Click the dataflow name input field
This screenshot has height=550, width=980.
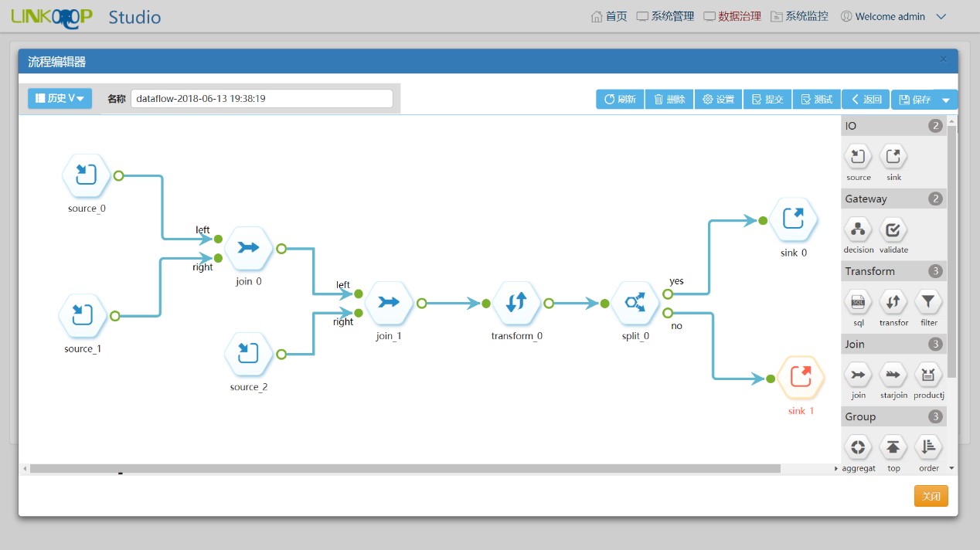262,98
